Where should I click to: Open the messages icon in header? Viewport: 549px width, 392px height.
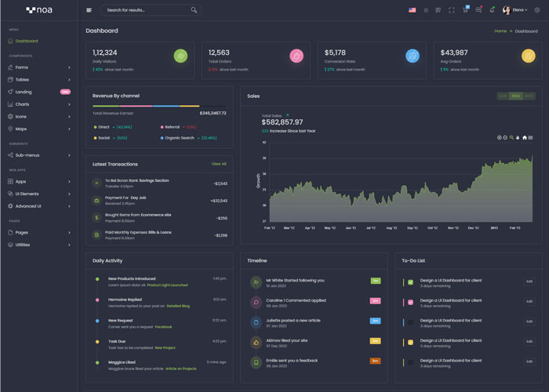point(478,10)
